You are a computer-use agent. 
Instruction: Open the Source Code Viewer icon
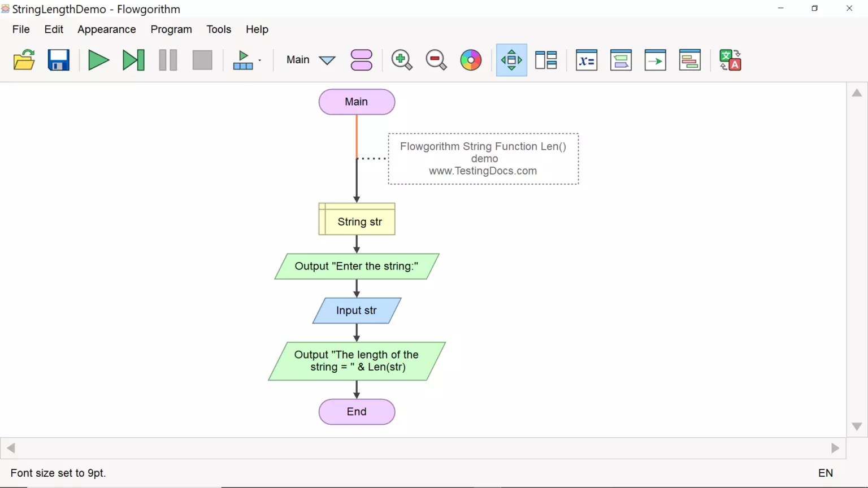(690, 60)
